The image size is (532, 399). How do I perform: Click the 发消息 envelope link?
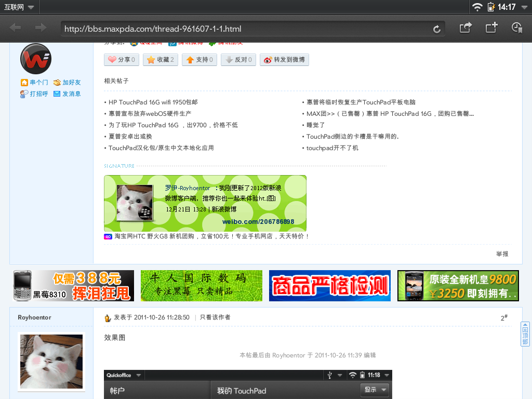[x=67, y=94]
